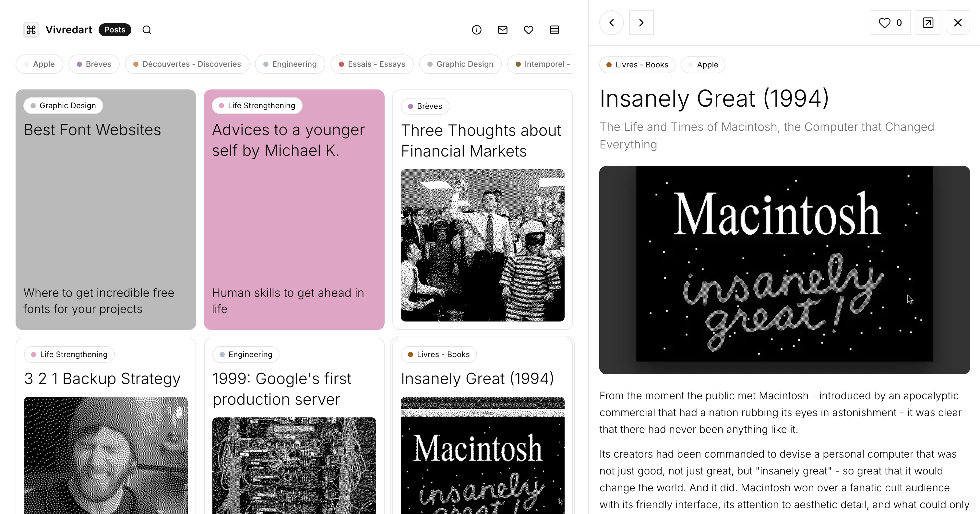Viewport: 980px width, 514px height.
Task: Select the Essais - Essays filter
Action: pos(372,64)
